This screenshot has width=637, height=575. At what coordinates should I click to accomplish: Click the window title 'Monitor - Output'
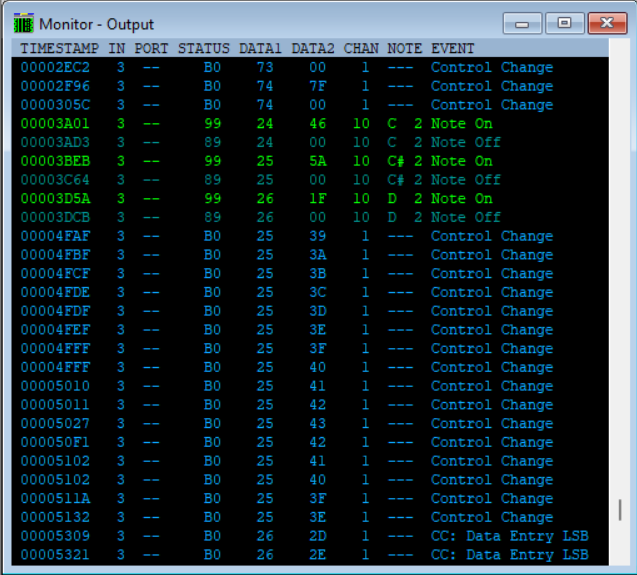tap(96, 24)
